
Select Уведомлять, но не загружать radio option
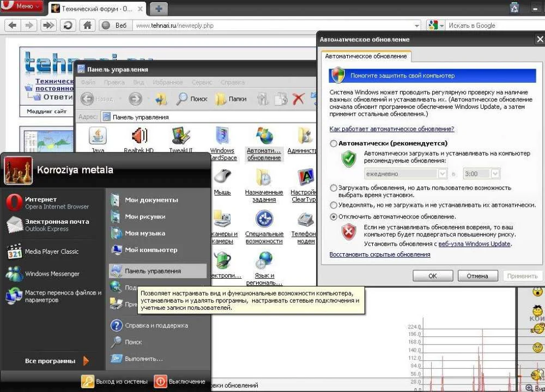point(334,205)
